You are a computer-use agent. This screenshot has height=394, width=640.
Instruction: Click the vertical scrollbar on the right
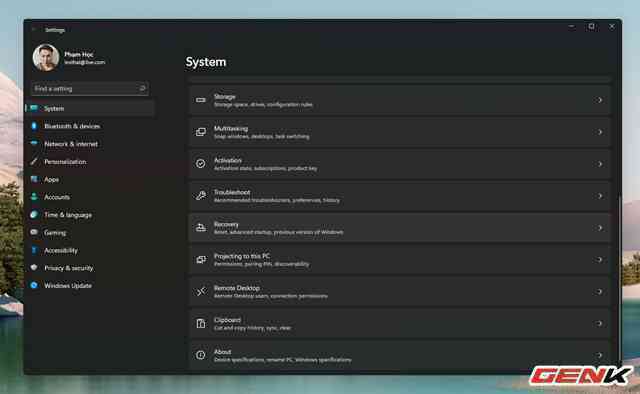click(620, 278)
